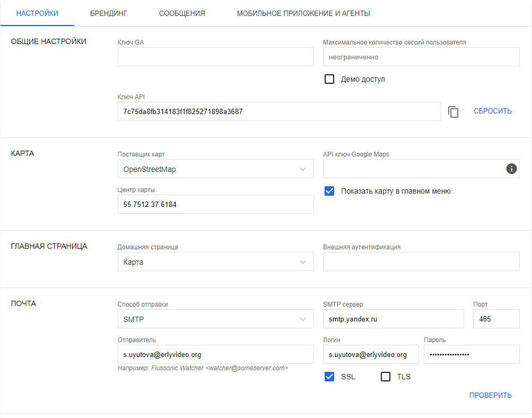
Task: Expand the Домашняя страница dropdown
Action: [215, 262]
